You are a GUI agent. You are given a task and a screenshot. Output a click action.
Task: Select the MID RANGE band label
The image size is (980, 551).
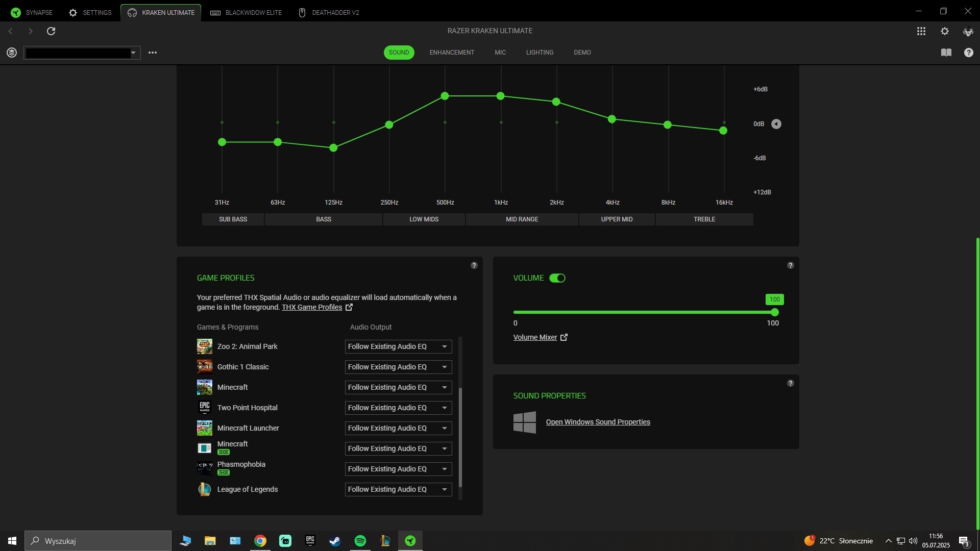522,219
